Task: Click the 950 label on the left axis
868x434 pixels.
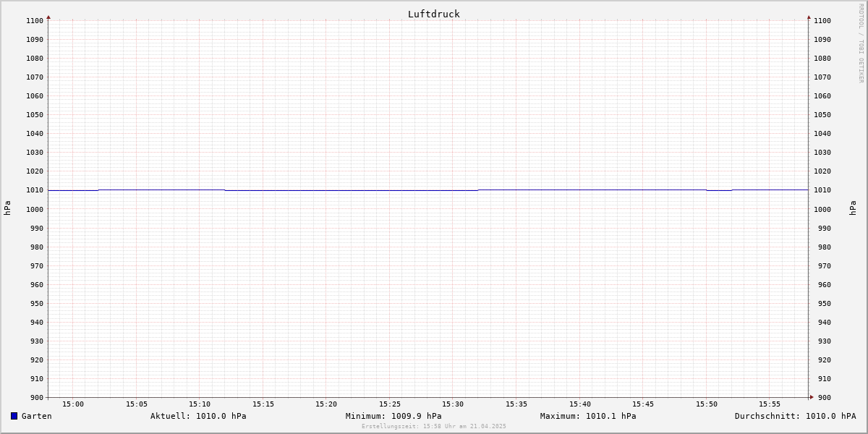Action: click(x=37, y=304)
